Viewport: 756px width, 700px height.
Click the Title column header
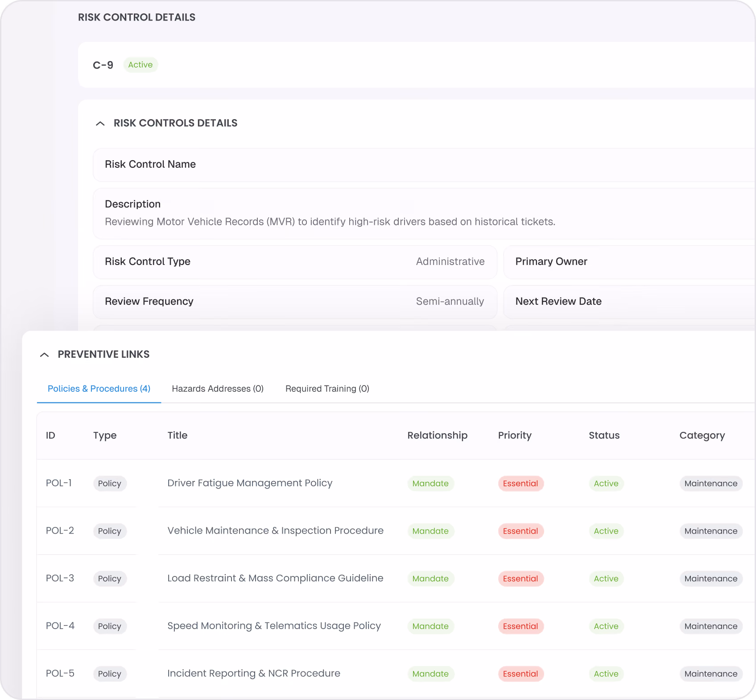pyautogui.click(x=178, y=435)
